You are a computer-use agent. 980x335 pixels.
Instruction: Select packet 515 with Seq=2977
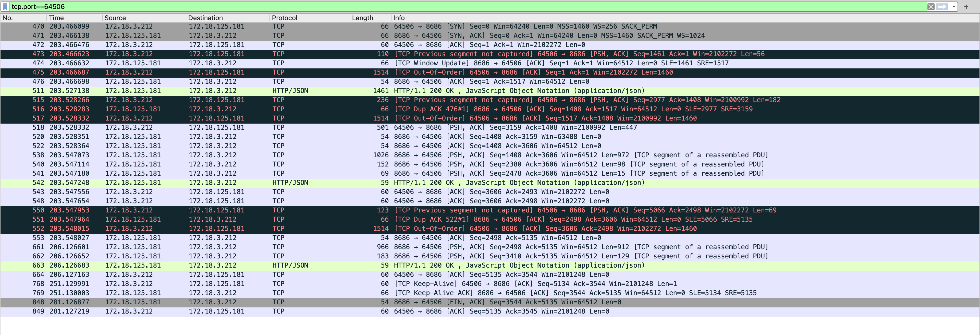(x=490, y=100)
